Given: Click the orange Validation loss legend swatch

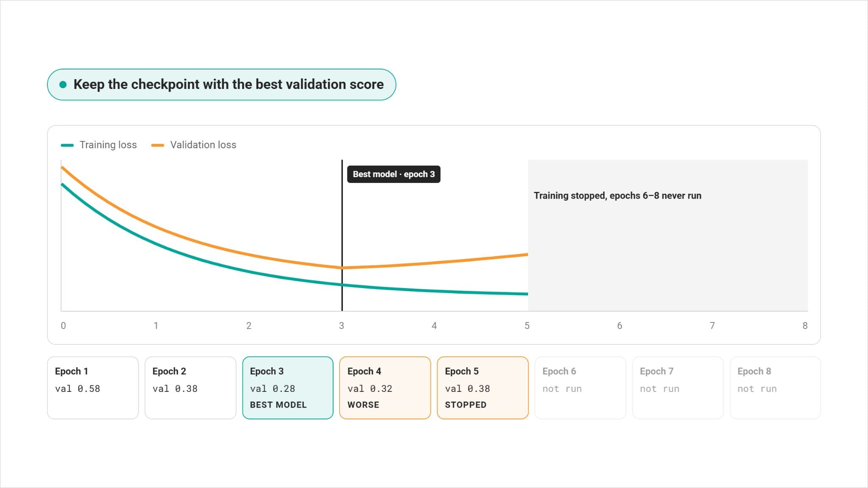Looking at the screenshot, I should 158,145.
